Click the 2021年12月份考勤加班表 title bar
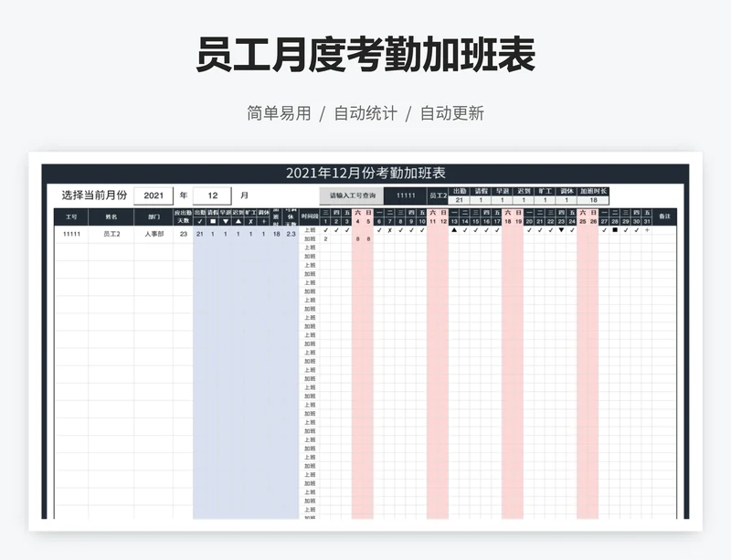 tap(365, 173)
